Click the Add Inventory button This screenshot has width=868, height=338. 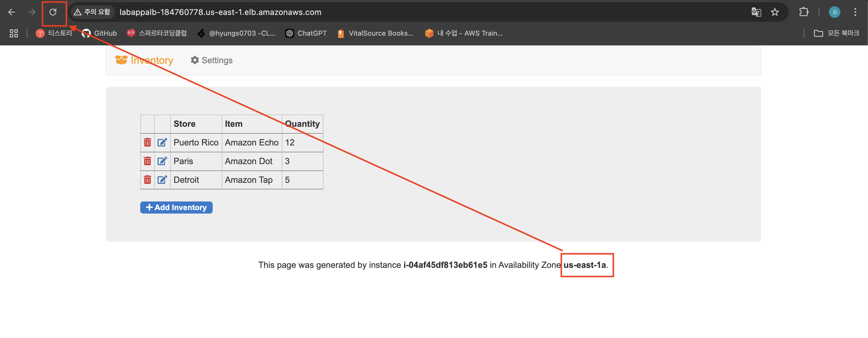[x=176, y=208]
